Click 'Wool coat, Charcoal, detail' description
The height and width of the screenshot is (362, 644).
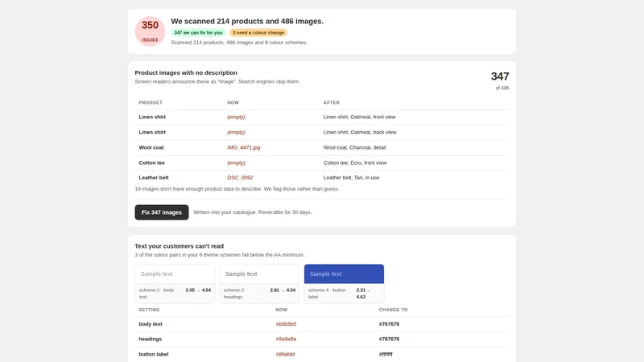(354, 147)
